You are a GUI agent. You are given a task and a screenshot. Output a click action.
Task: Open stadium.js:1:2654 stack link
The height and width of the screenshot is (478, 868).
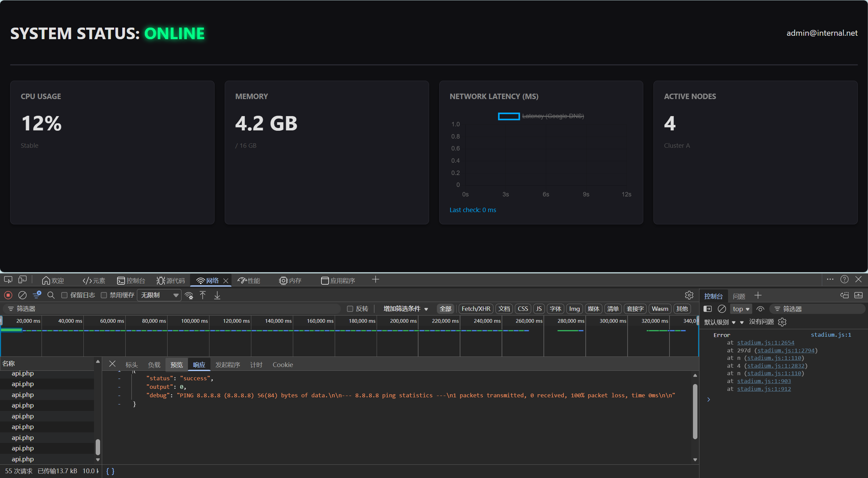766,342
